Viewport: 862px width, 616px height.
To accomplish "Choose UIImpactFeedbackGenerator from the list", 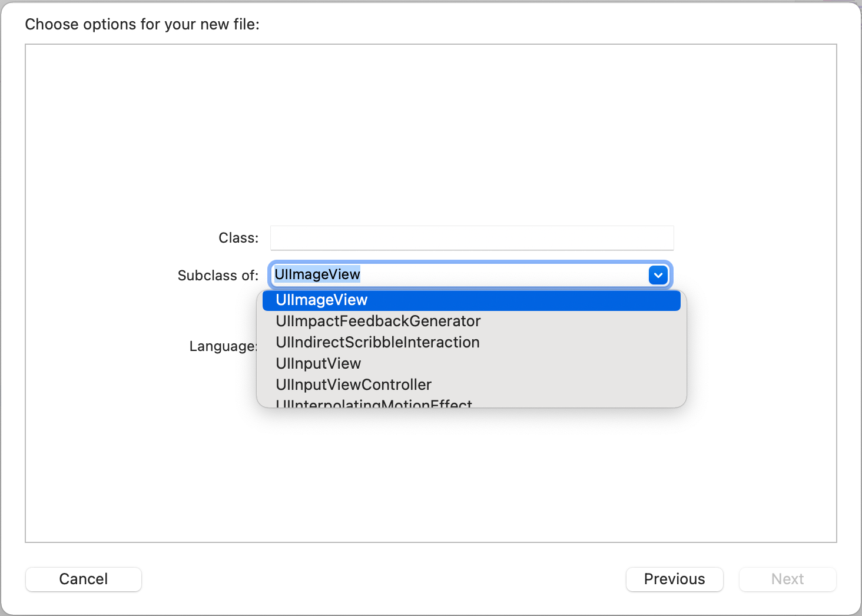I will coord(378,322).
